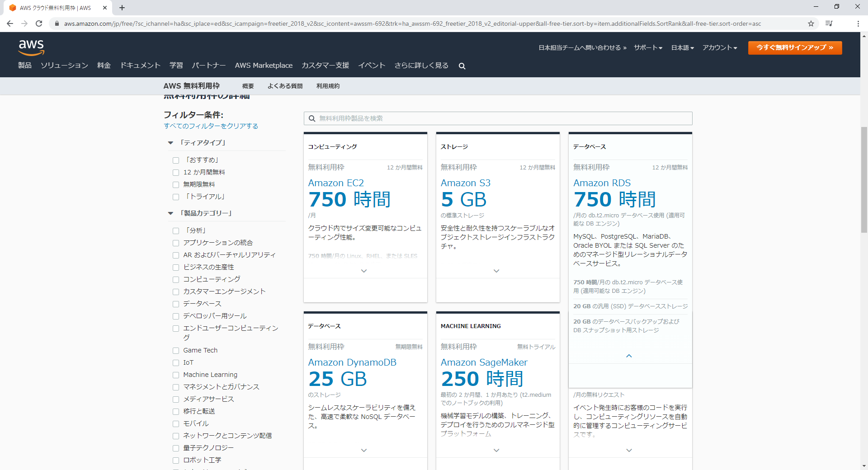The width and height of the screenshot is (868, 470).
Task: Click the page vertical scrollbar thumb
Action: 864,180
